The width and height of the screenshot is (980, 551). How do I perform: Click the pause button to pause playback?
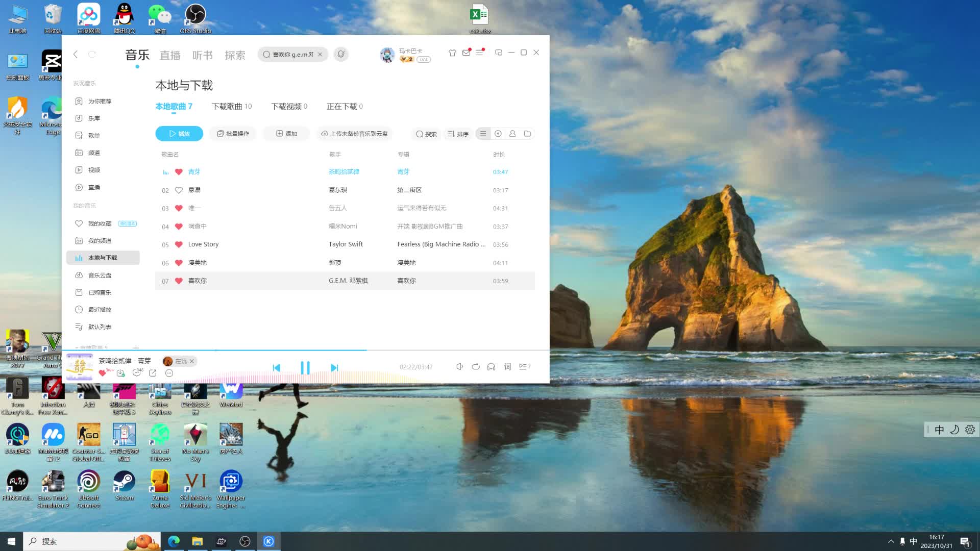tap(304, 367)
